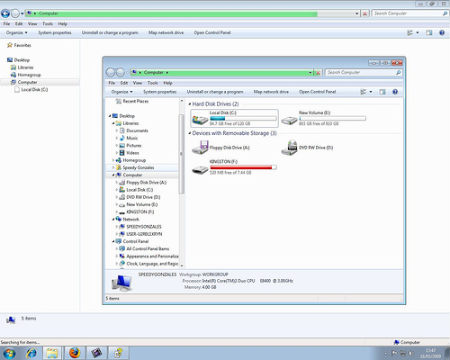Collapse Control Panel node in front tree

pyautogui.click(x=113, y=241)
